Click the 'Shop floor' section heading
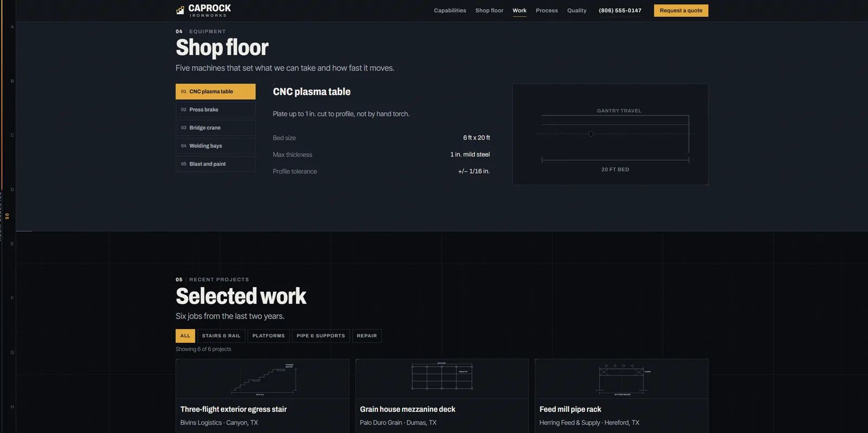 pos(222,48)
